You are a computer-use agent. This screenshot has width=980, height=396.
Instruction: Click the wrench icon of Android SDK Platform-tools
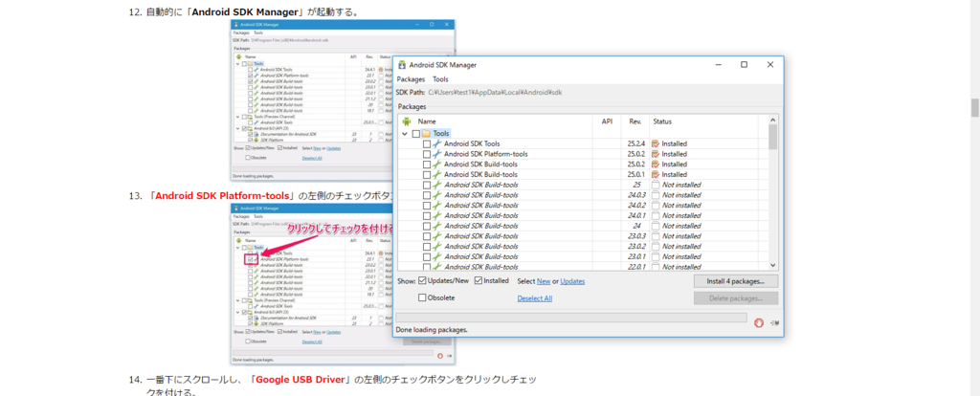point(436,154)
